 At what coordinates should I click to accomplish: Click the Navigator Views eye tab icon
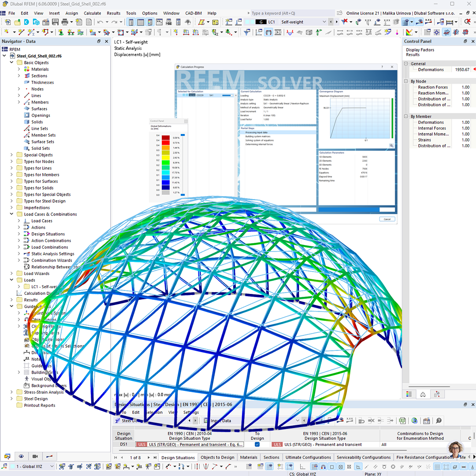coord(21,456)
